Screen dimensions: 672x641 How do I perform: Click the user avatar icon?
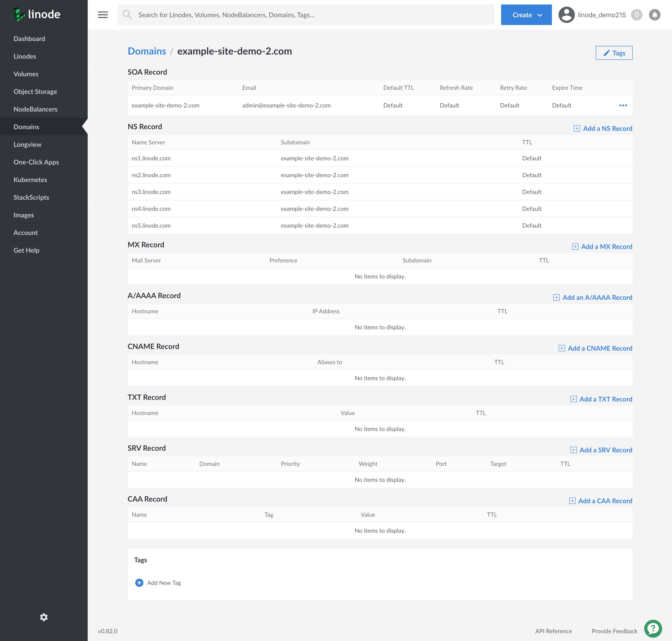coord(566,15)
